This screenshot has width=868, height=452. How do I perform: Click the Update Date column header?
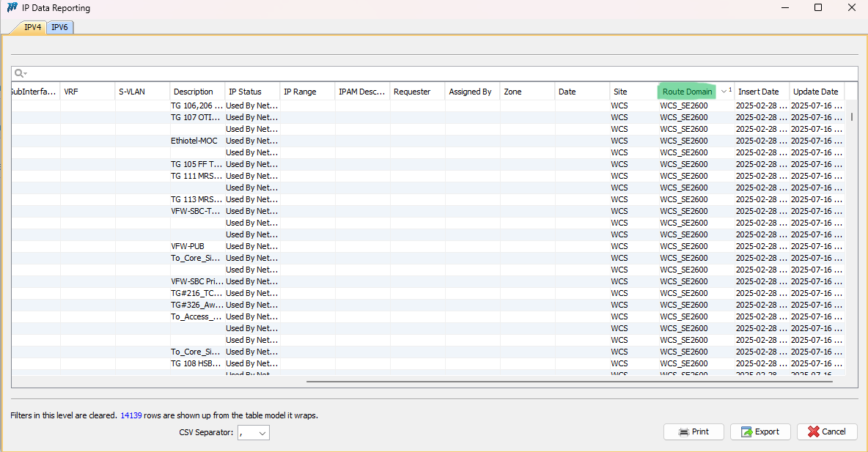pyautogui.click(x=815, y=92)
